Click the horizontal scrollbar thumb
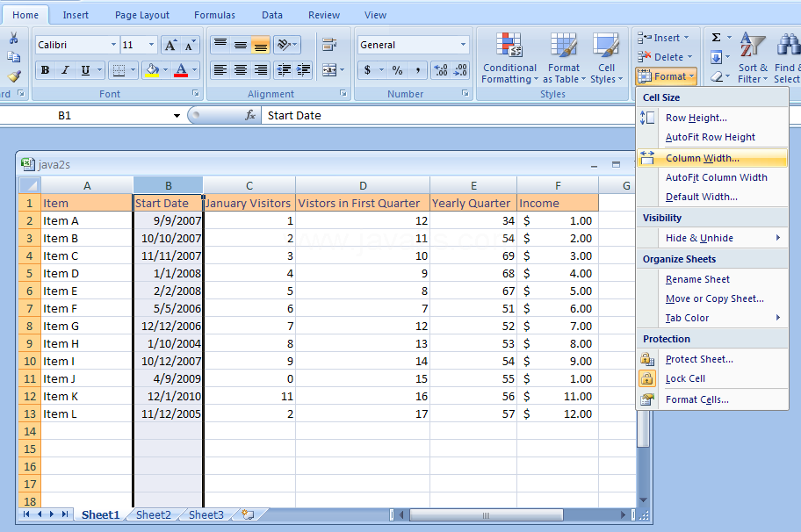801x532 pixels. click(486, 515)
